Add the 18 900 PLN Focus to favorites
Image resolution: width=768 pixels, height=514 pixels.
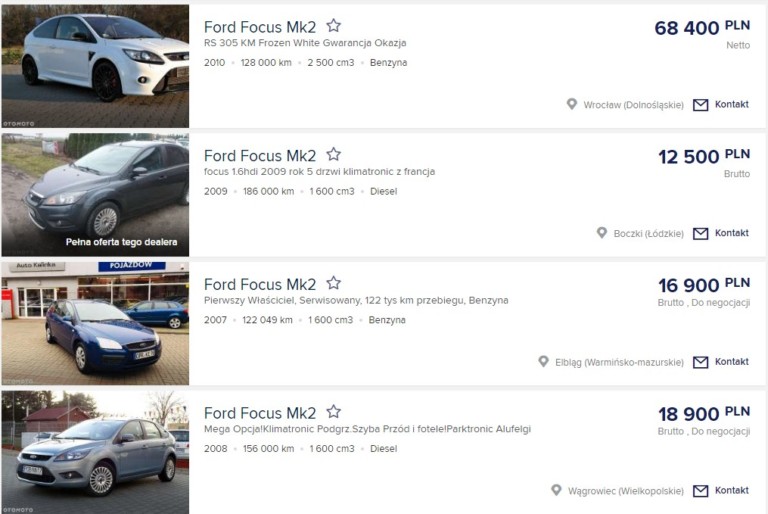334,412
